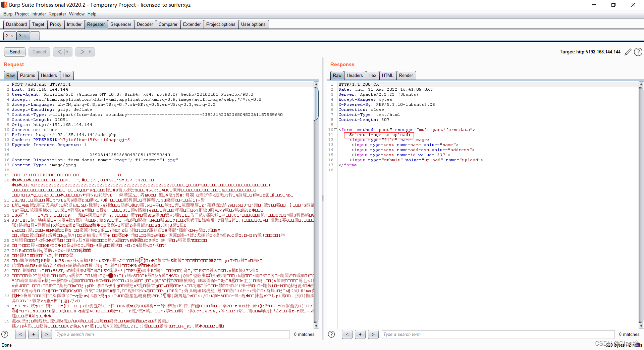Navigate forward in request history

tap(82, 52)
